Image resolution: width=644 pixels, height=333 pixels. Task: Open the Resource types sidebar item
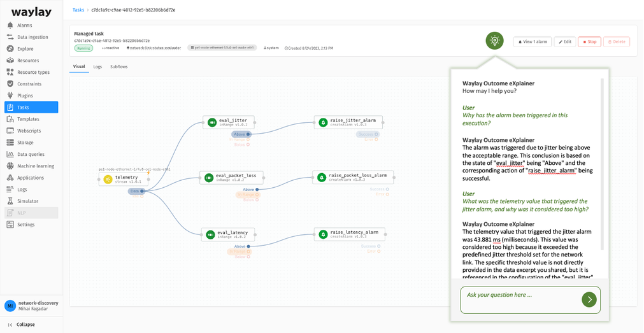tap(31, 72)
